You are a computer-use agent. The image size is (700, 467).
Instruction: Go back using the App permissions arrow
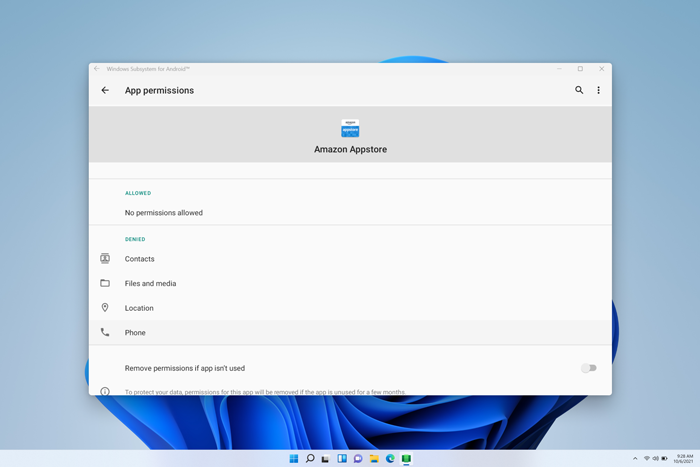click(105, 90)
